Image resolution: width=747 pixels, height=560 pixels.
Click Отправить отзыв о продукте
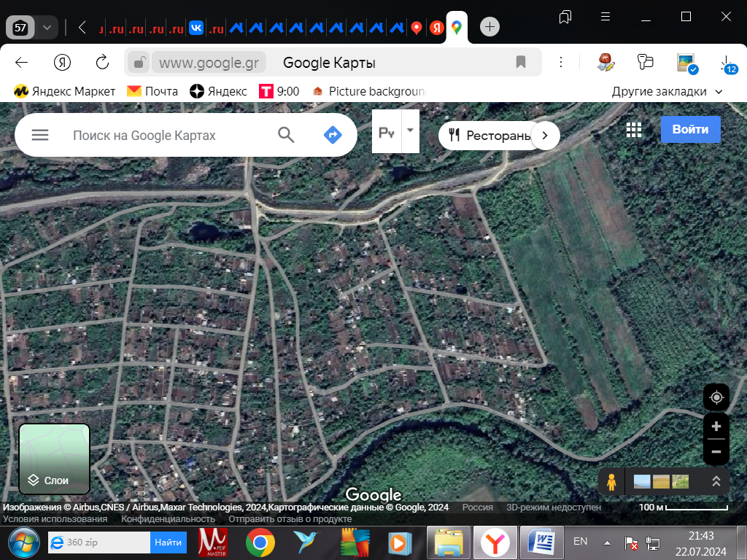290,519
